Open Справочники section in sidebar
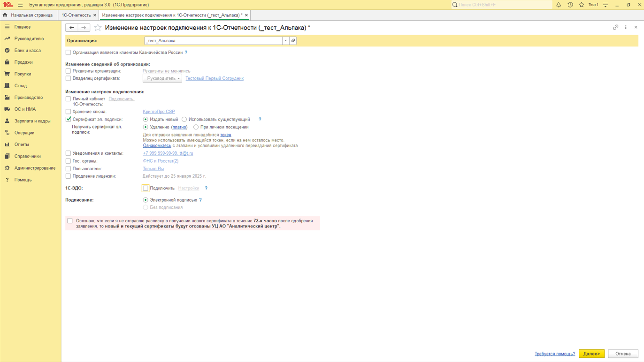644x362 pixels. point(31,156)
